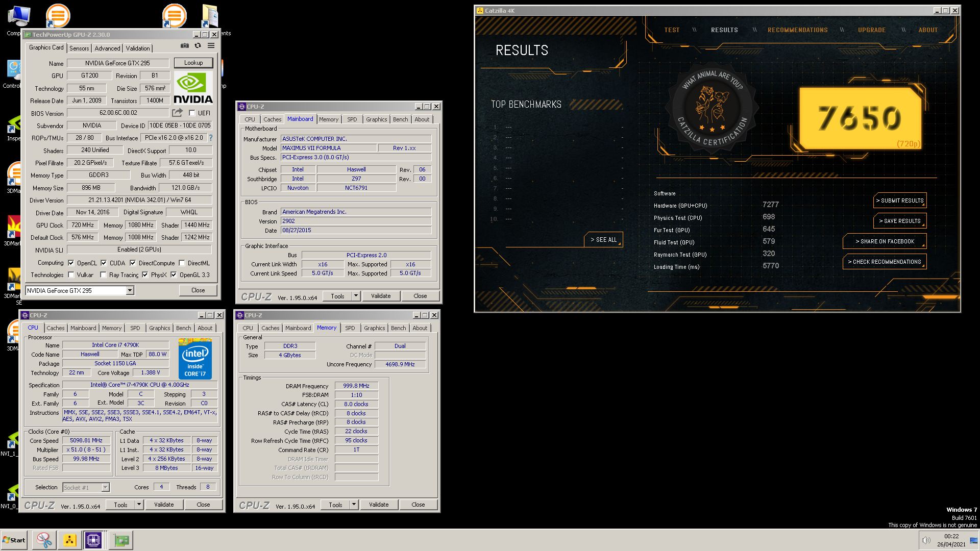Click SUBMIT RESULTS in Catzilla
Viewport: 980px width, 551px height.
(x=900, y=201)
